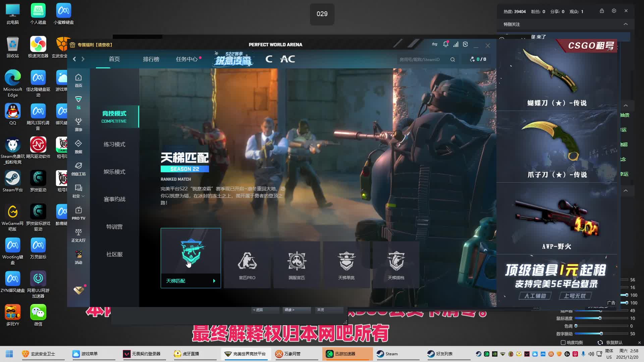644x362 pixels.
Task: Switch to the 排行榜 tab
Action: [x=151, y=59]
